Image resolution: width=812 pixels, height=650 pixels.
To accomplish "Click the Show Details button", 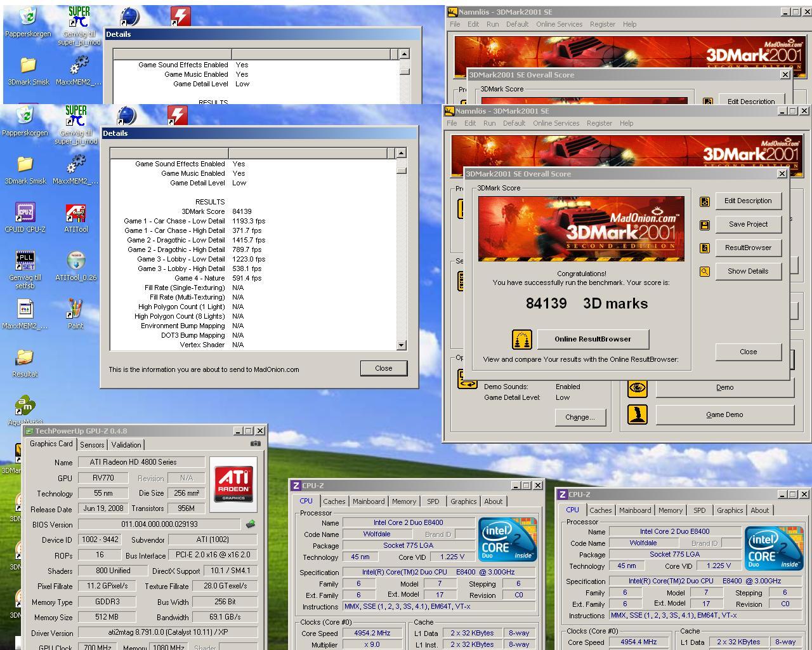I will [x=749, y=271].
